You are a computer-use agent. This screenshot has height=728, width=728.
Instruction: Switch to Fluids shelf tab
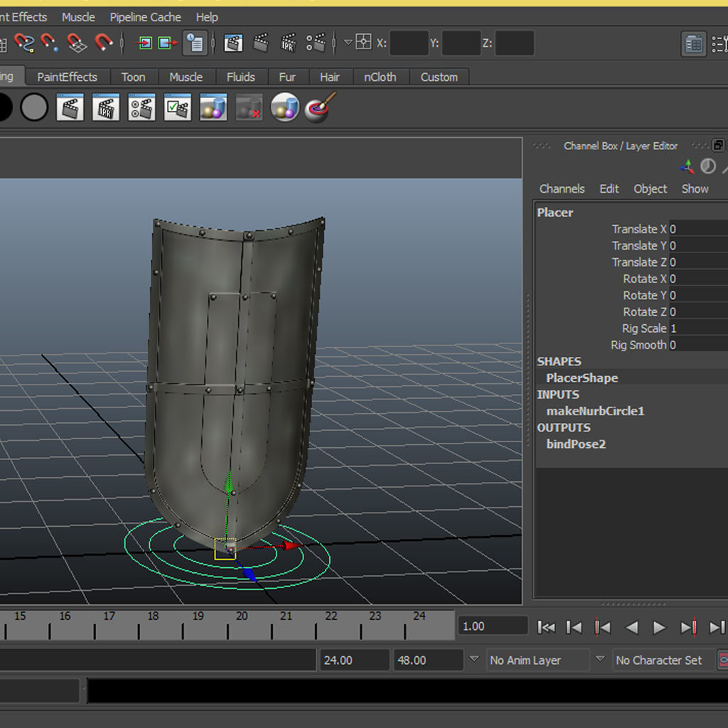pyautogui.click(x=241, y=77)
